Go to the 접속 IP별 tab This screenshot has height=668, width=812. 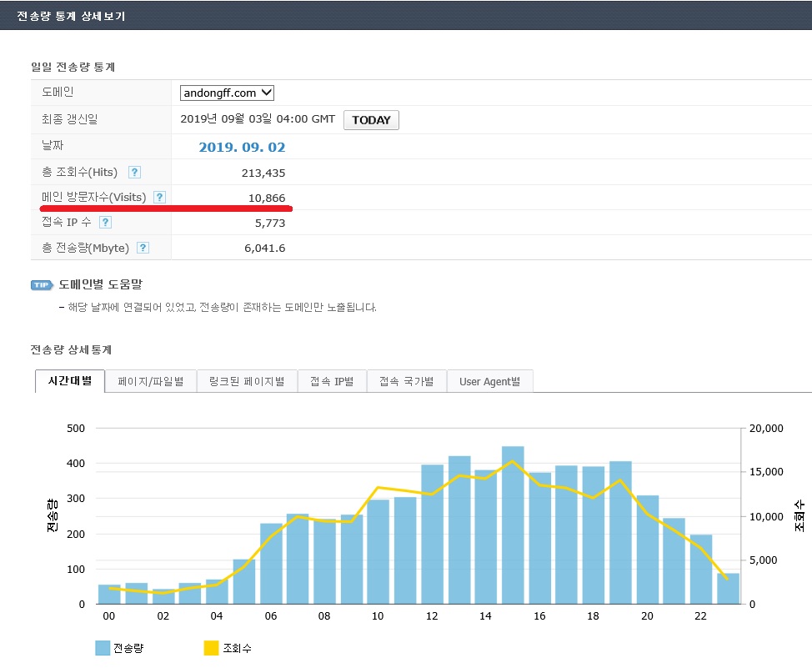click(x=332, y=381)
